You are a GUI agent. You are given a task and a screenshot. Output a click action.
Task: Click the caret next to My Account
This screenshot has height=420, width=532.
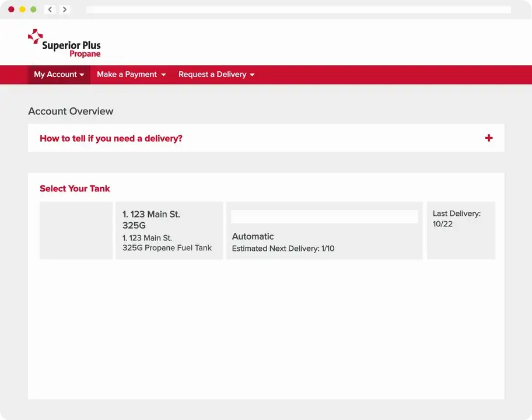(82, 75)
